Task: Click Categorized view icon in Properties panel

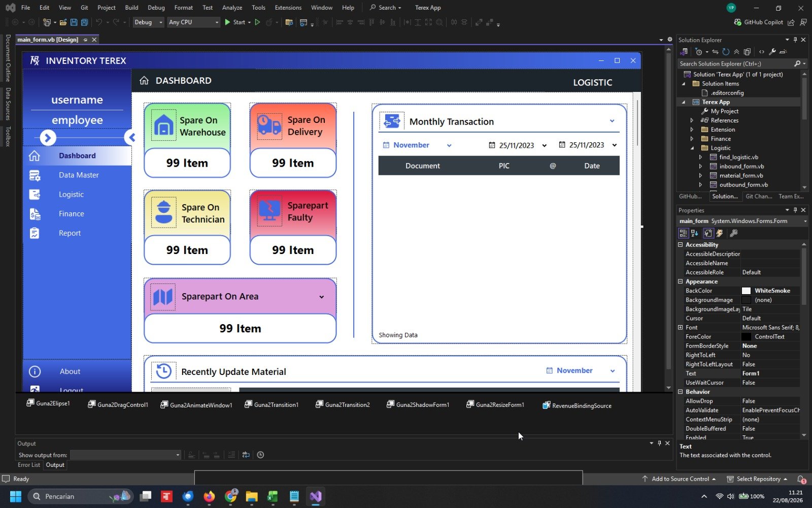Action: click(684, 233)
